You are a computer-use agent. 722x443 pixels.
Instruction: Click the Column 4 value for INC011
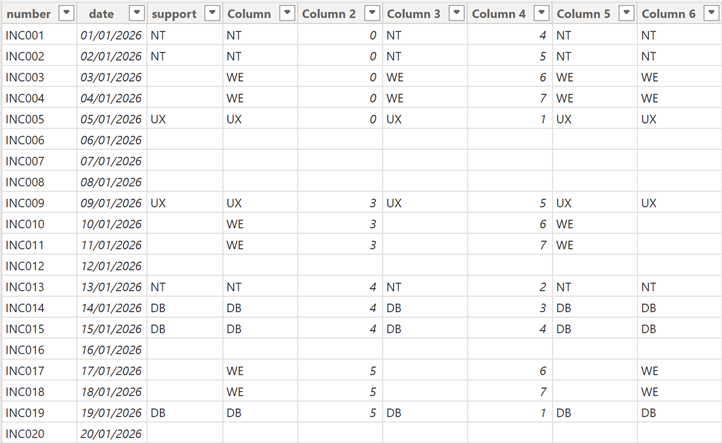(x=509, y=245)
